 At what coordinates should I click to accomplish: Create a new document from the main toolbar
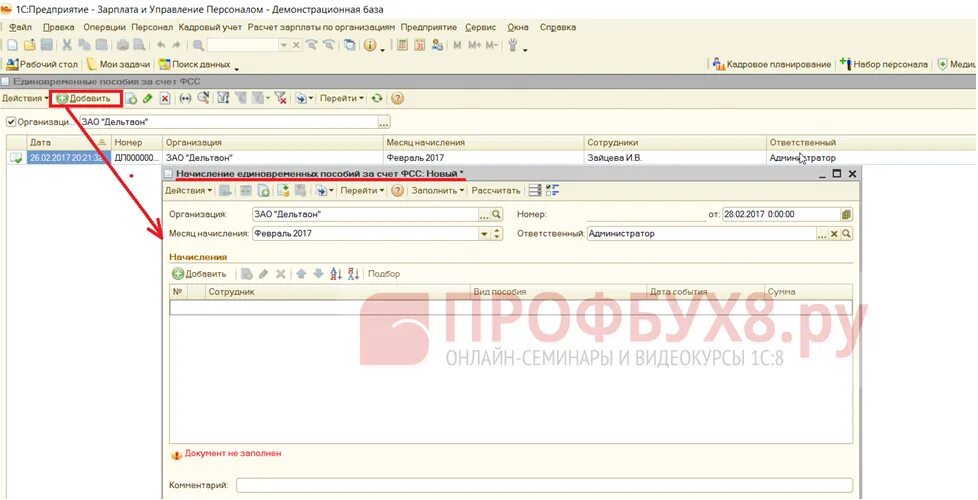click(x=12, y=45)
